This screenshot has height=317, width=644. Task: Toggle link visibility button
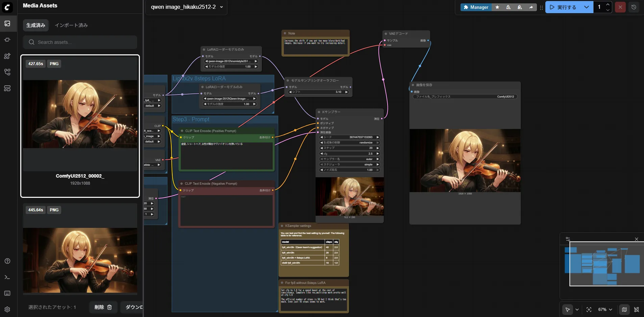(637, 310)
